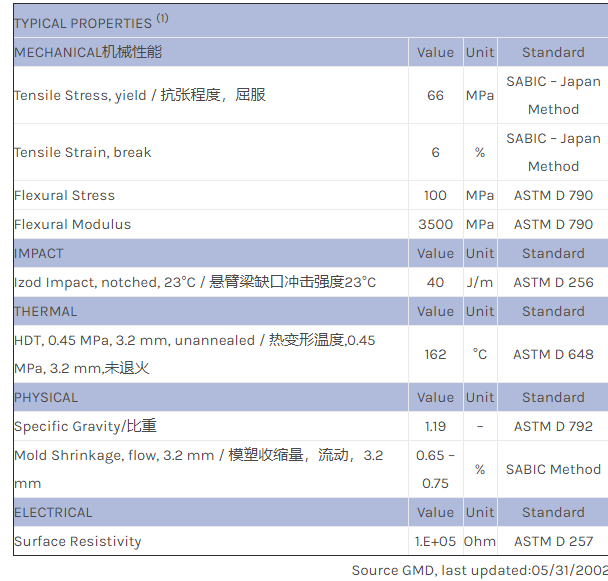Viewport: 608px width, 581px height.
Task: Click the footnote (1) superscript marker
Action: (162, 18)
